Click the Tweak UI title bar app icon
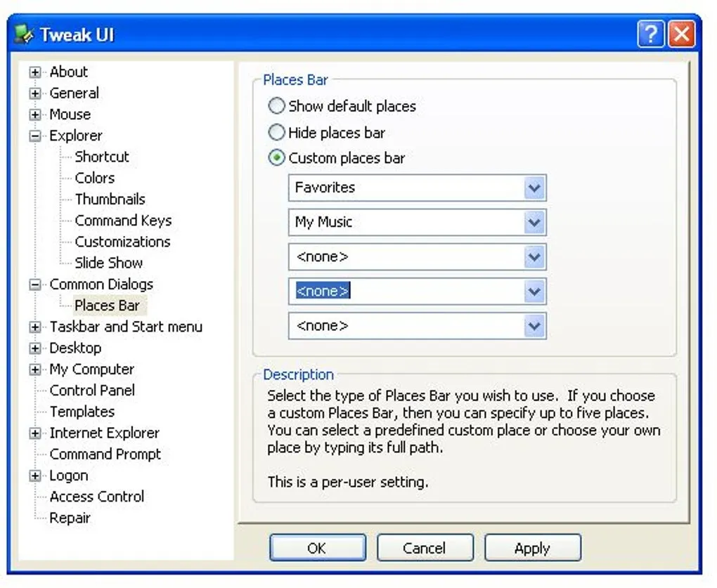Image resolution: width=717 pixels, height=588 pixels. coord(24,34)
